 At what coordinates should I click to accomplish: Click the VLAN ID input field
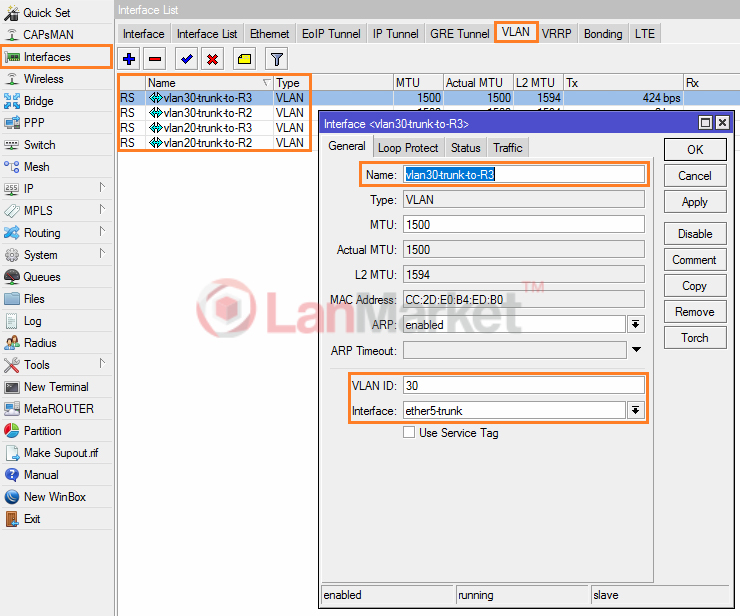click(x=523, y=385)
